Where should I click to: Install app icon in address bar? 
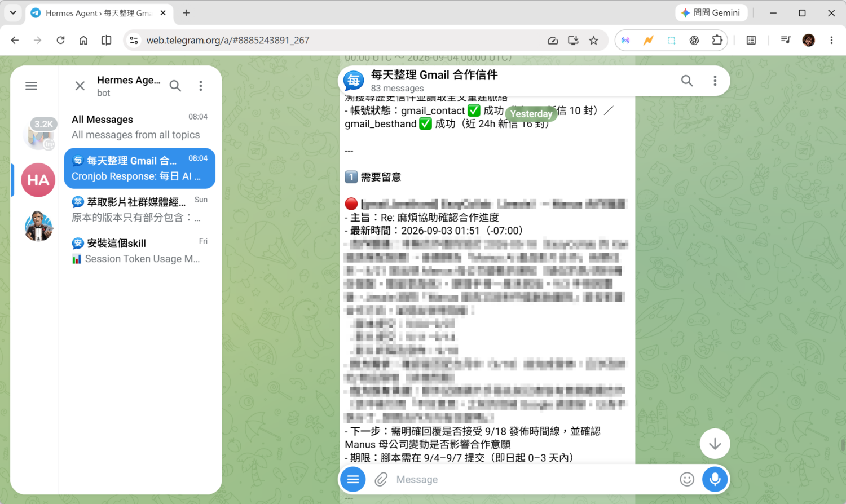[573, 40]
